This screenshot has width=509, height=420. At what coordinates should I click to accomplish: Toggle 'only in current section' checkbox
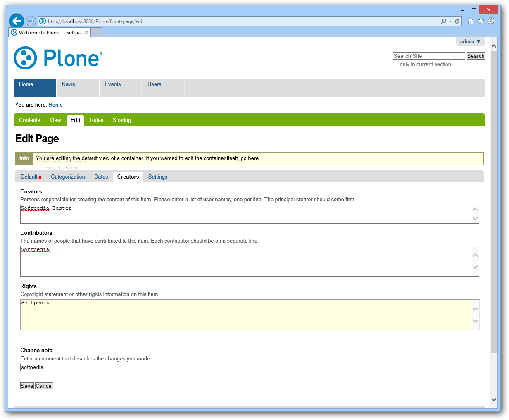395,64
